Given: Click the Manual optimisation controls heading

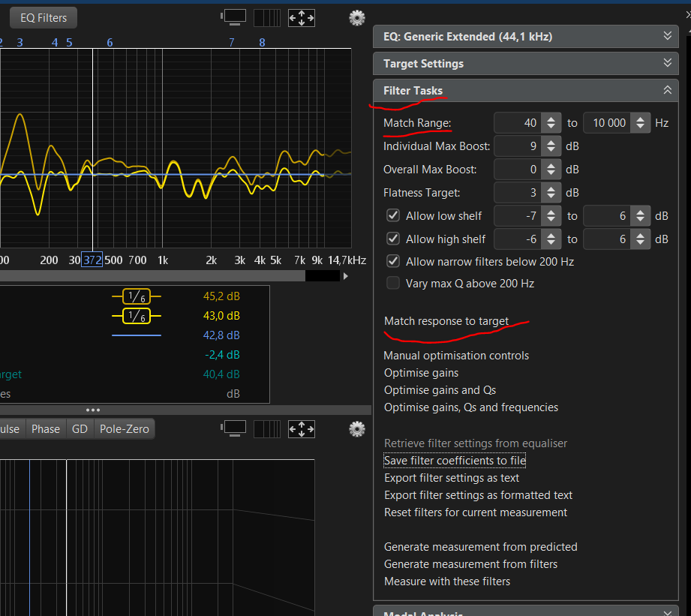Looking at the screenshot, I should pos(456,356).
